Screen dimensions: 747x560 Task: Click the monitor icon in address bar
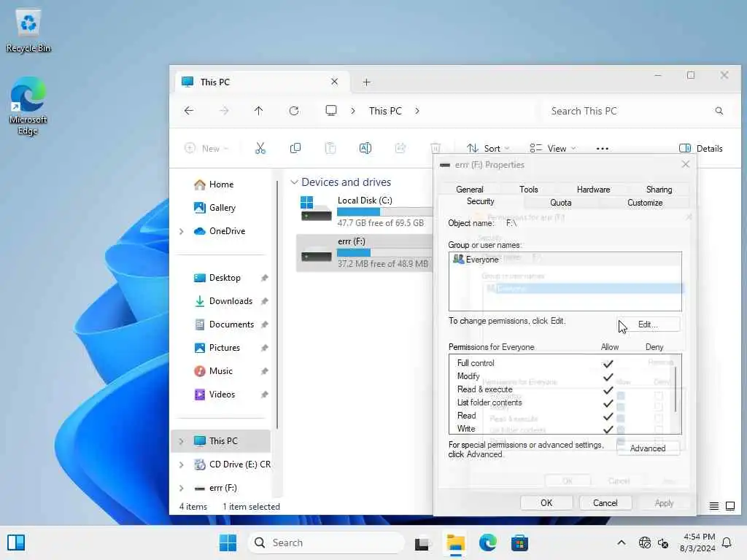click(x=331, y=111)
